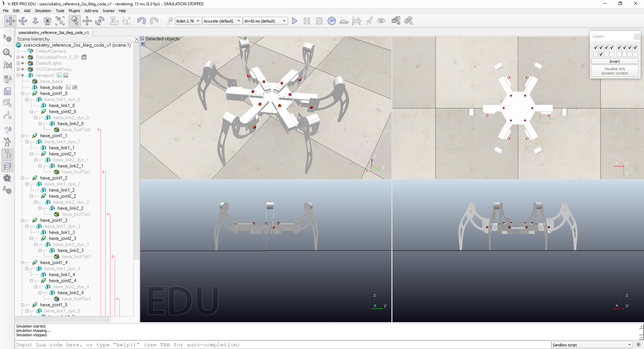Toggle threaded rendering rocket icon
The height and width of the screenshot is (349, 644).
coord(369,21)
